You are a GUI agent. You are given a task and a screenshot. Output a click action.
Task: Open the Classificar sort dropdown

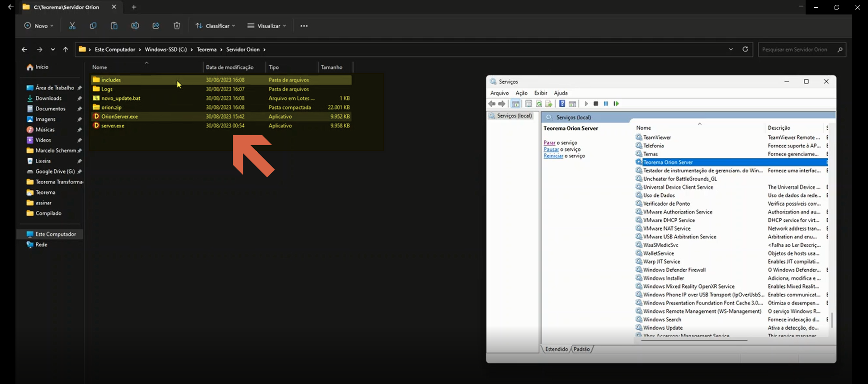(x=215, y=26)
